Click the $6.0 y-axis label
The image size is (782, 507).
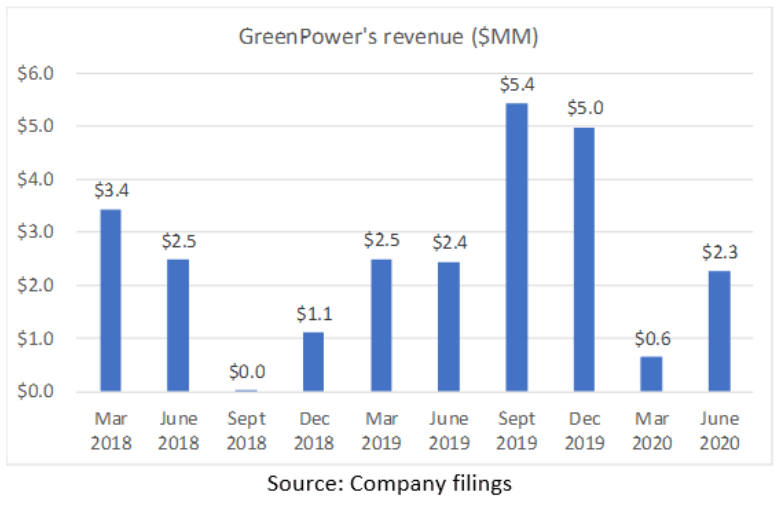pos(35,74)
